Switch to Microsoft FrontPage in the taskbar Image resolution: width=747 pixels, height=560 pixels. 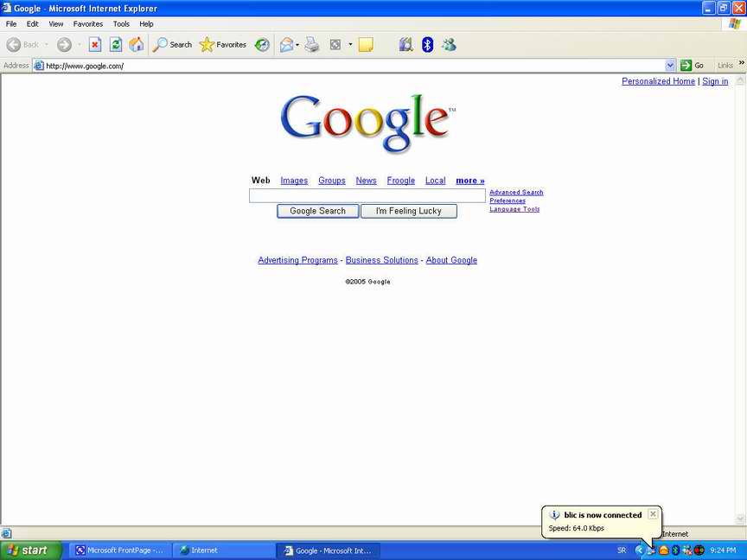(x=118, y=550)
